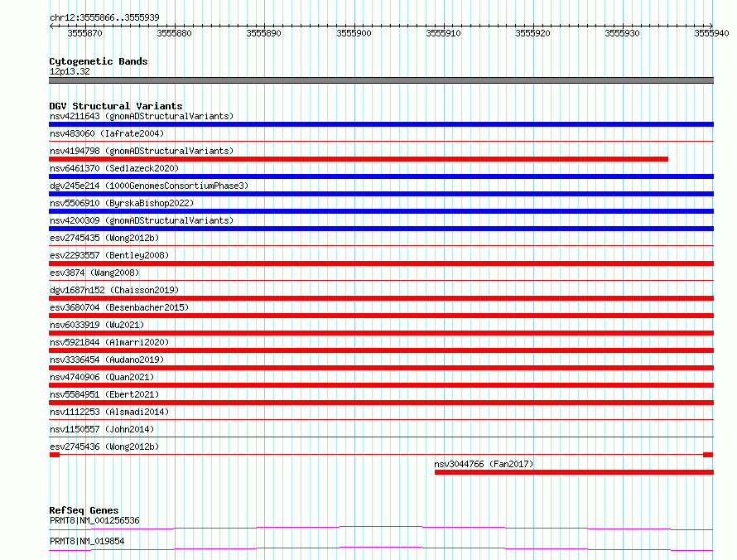Click the blue bar under nsv5506910
737x560 pixels.
point(381,211)
